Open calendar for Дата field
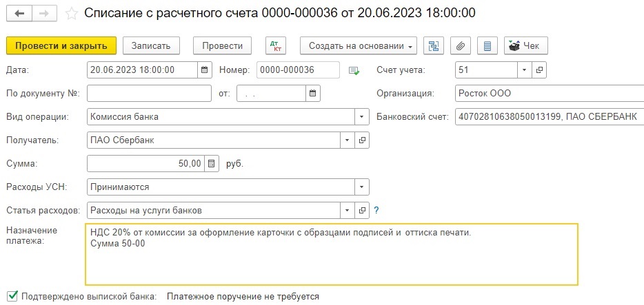The width and height of the screenshot is (644, 305). click(x=205, y=70)
